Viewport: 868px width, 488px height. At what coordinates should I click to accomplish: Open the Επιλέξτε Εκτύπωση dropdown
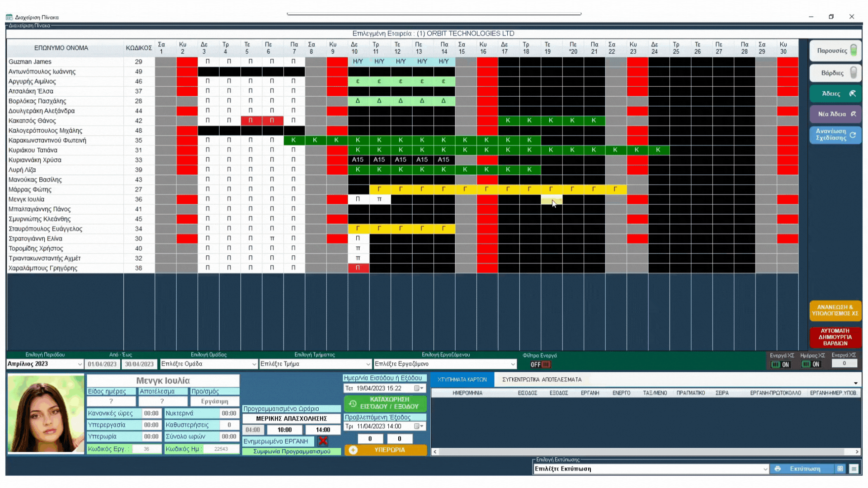click(765, 469)
